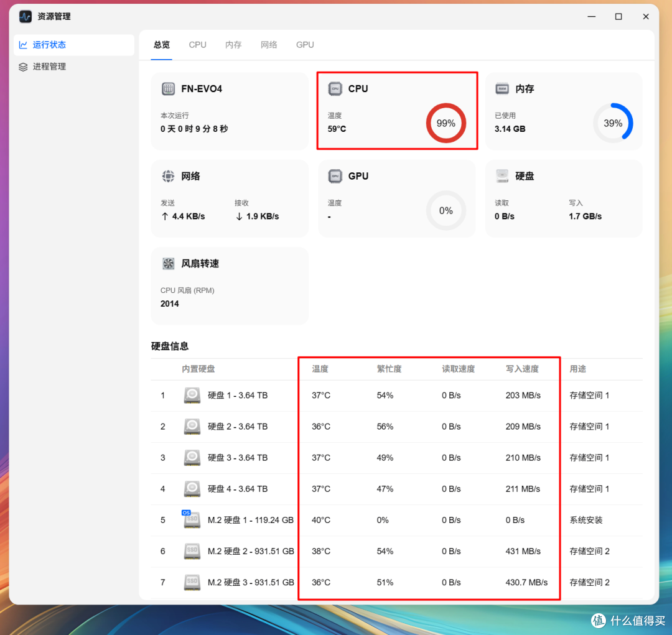Click the 430.7 MB/s write speed value
Image resolution: width=672 pixels, height=635 pixels.
[527, 582]
